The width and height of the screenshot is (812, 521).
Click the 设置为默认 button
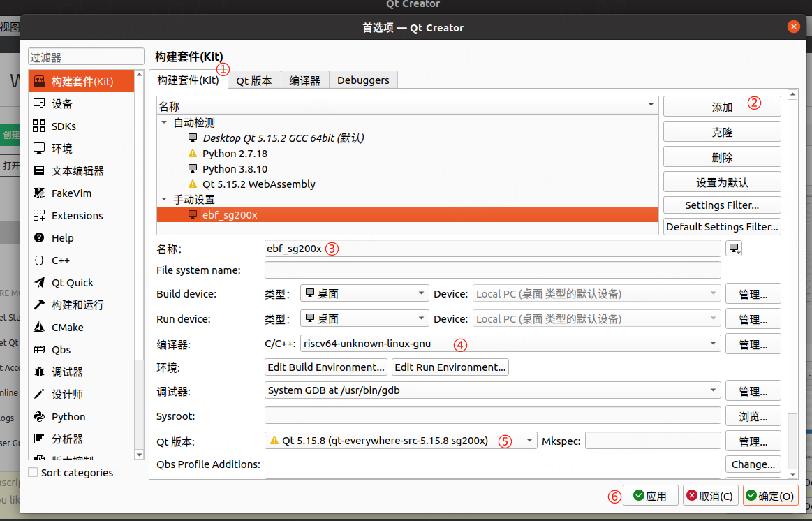722,182
